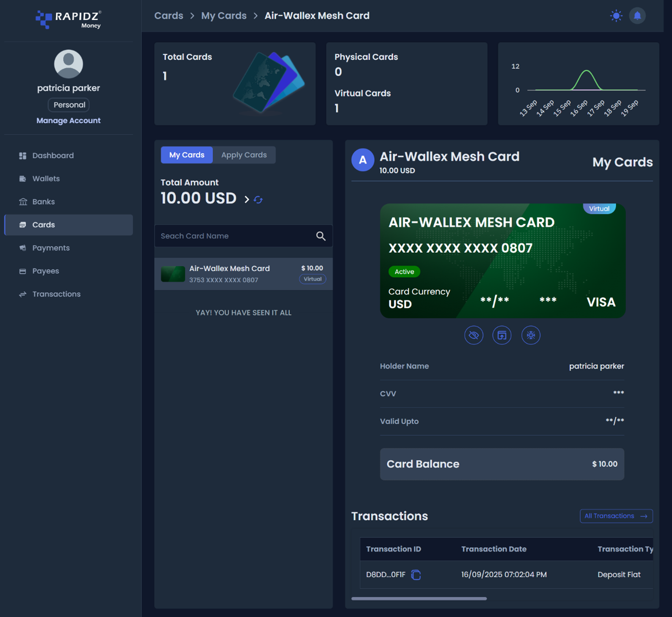Select Air-Wallex Mesh Card list thumbnail
The width and height of the screenshot is (672, 617).
[173, 274]
